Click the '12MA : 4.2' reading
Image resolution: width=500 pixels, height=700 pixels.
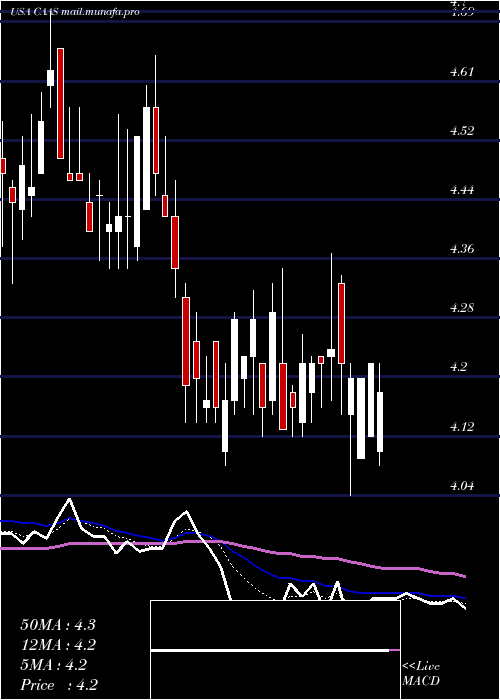click(x=58, y=645)
